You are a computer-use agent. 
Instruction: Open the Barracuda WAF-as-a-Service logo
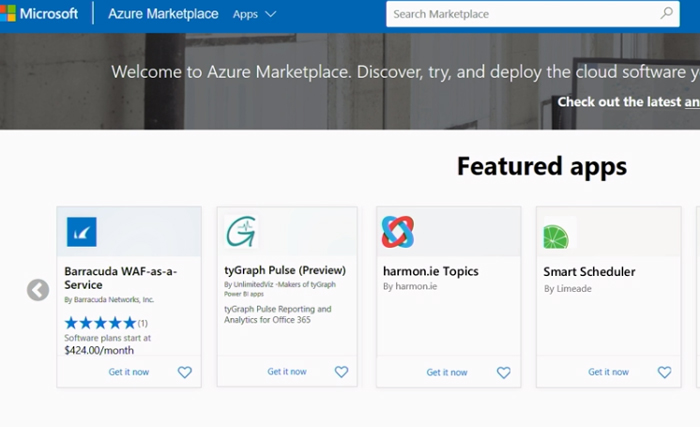(82, 232)
